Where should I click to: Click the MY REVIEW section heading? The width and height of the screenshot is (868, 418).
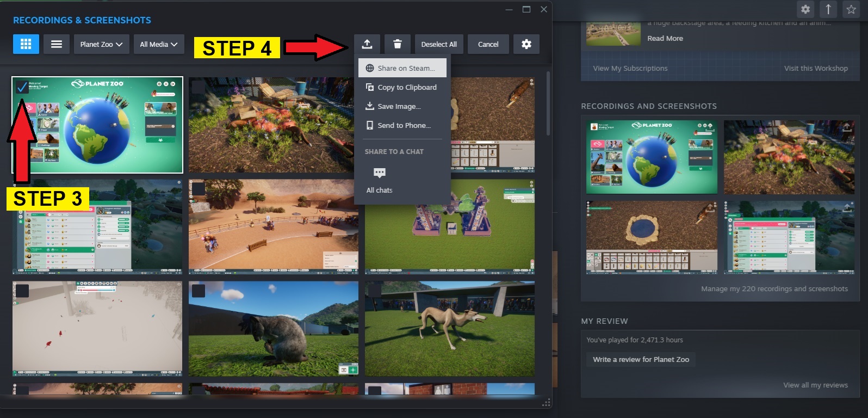604,321
